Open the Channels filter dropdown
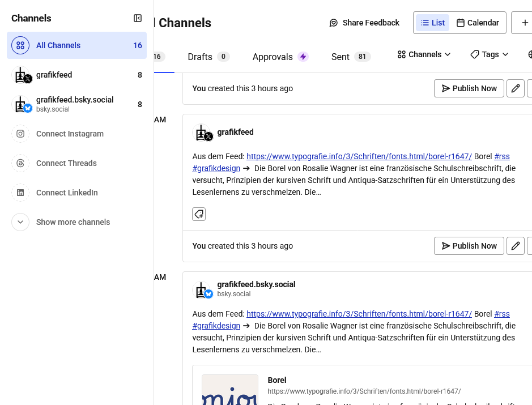This screenshot has height=405, width=532. (424, 54)
